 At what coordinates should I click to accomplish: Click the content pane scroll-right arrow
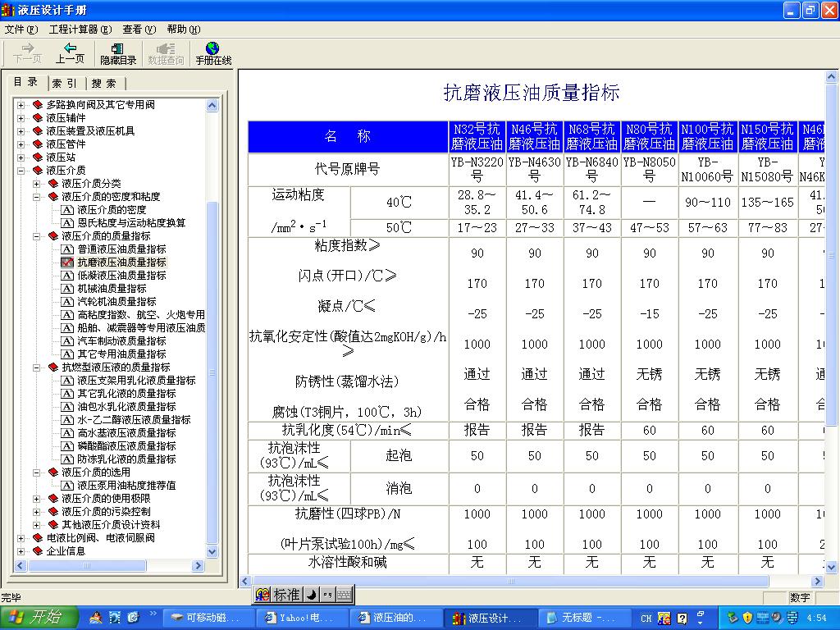tap(818, 582)
